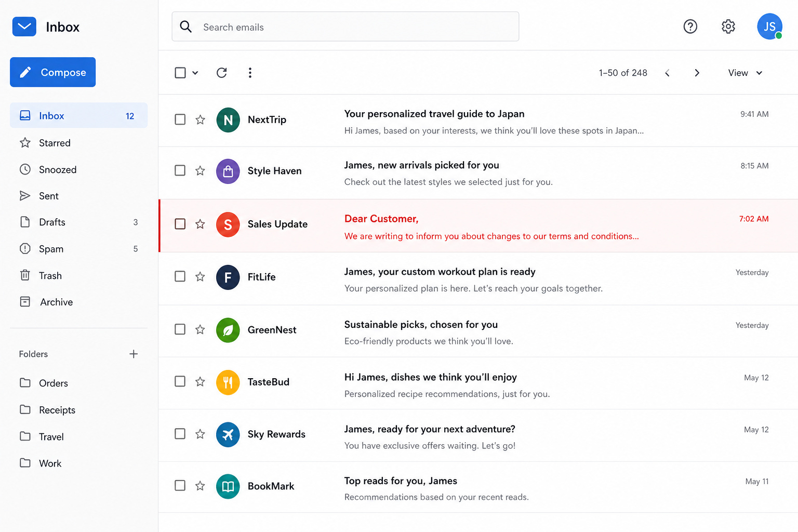Select the TasteBud email checkbox
Viewport: 798px width, 532px height.
click(180, 381)
